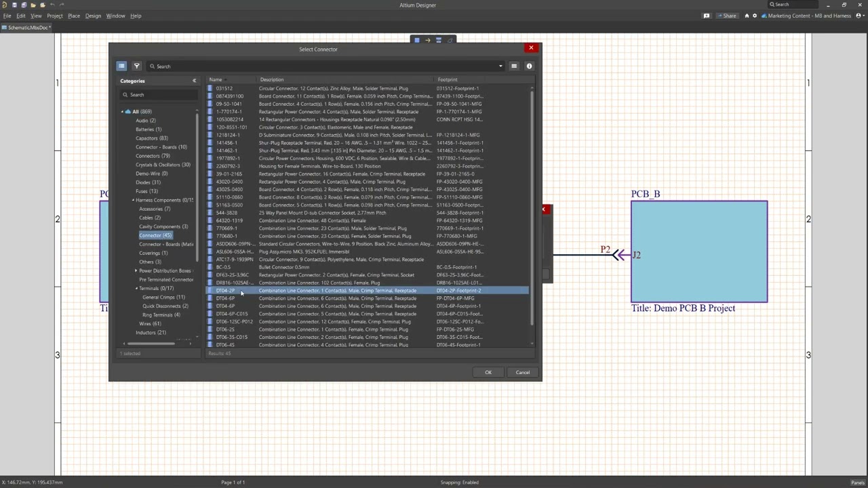Viewport: 868px width, 488px height.
Task: Expand the Power Distribution Boxes category
Action: (x=136, y=270)
